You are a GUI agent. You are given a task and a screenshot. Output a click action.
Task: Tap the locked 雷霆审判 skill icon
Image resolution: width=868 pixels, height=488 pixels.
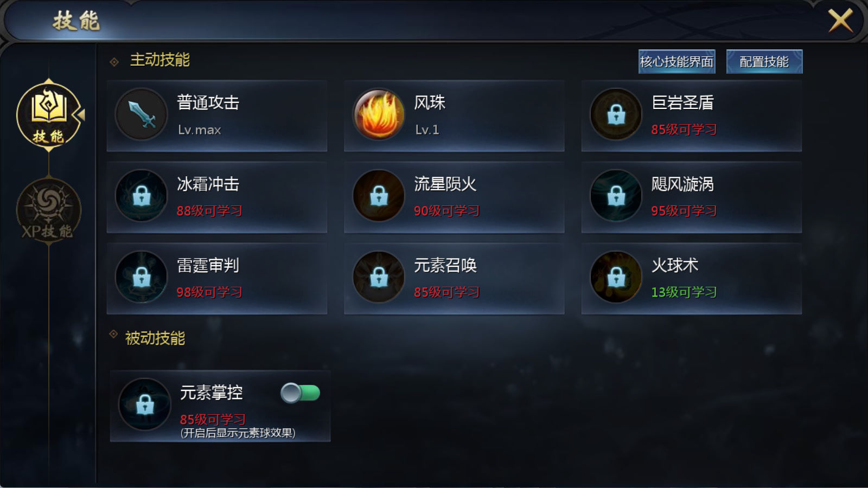tap(141, 277)
